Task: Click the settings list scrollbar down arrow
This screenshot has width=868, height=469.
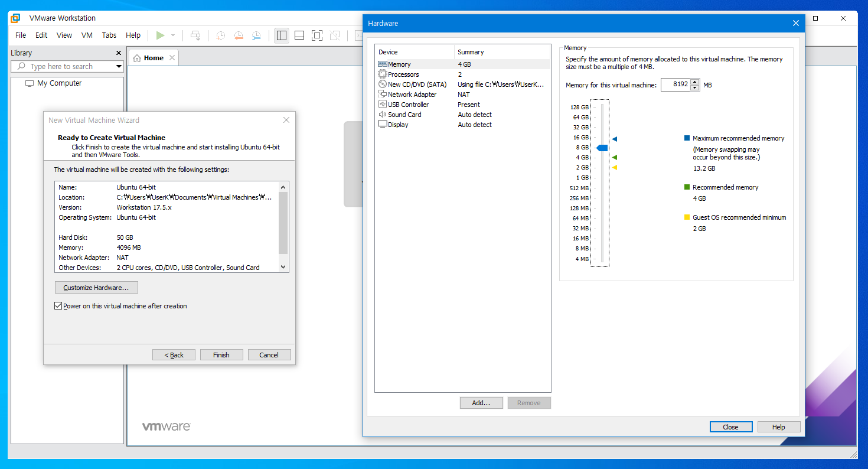Action: click(283, 267)
